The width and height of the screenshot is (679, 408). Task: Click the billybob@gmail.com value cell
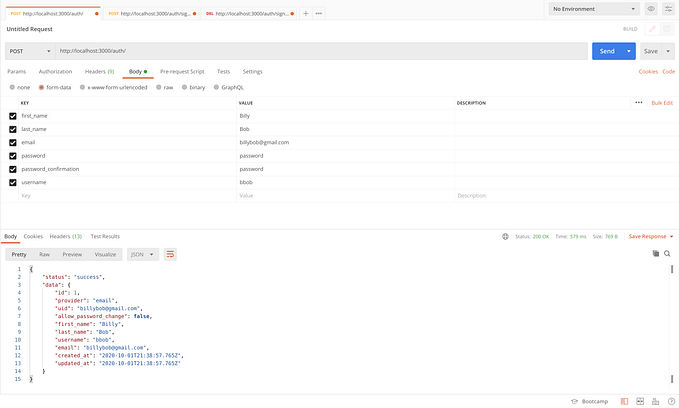[345, 142]
